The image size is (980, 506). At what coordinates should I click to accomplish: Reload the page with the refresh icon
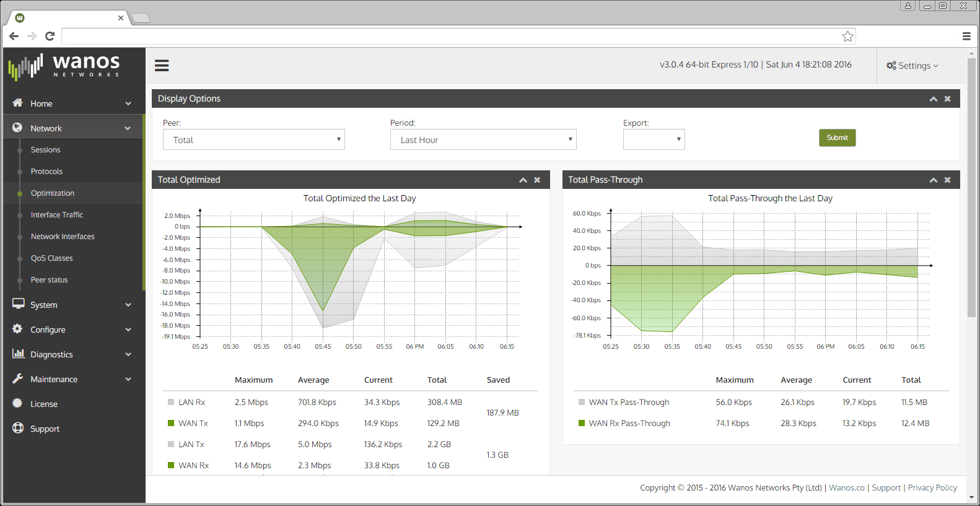pos(50,36)
